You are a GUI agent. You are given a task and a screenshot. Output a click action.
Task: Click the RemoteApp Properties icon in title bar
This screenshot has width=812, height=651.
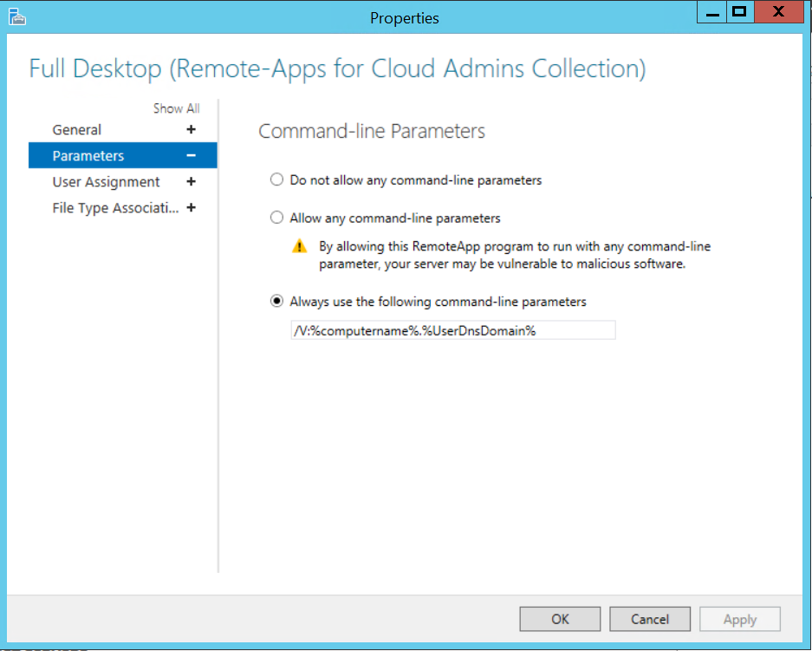coord(17,11)
